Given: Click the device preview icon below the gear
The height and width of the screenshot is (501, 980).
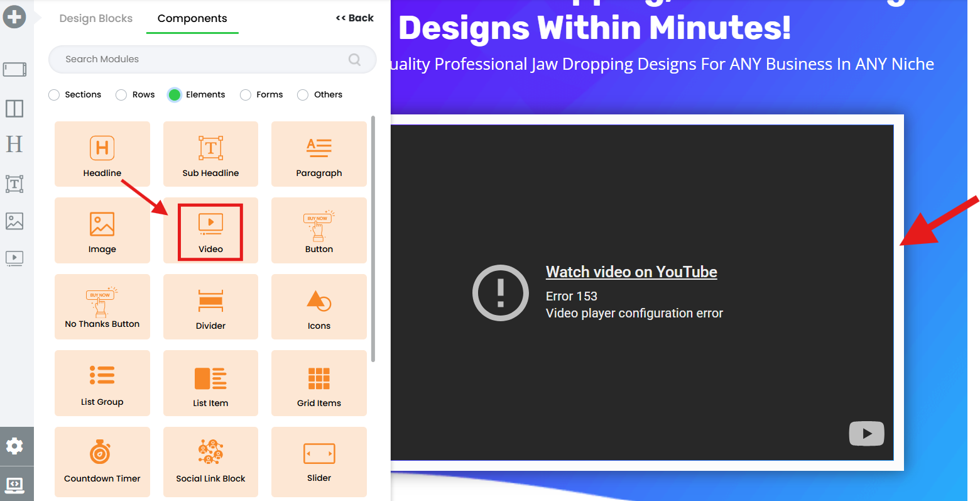Looking at the screenshot, I should (x=14, y=484).
